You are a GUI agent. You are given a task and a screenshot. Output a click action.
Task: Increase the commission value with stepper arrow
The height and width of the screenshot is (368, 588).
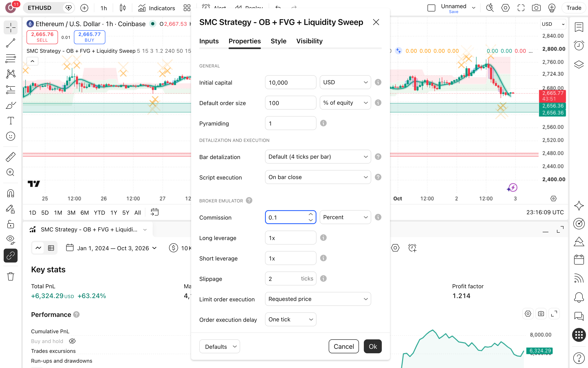pos(311,214)
